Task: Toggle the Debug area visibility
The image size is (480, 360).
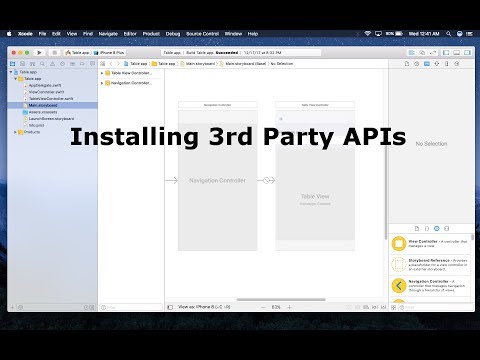Action: (x=457, y=53)
